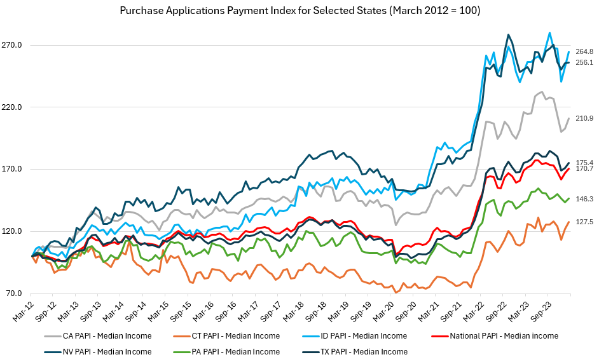Select the Mar-12 x-axis label
599x364 pixels.
point(25,311)
